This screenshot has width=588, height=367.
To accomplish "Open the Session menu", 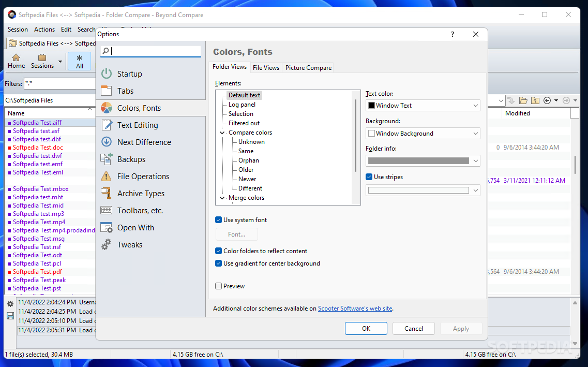I will (18, 30).
